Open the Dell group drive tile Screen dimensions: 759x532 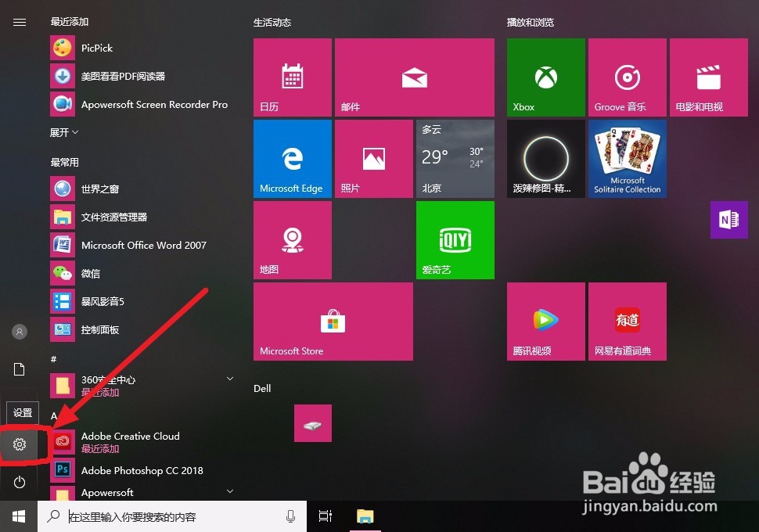[313, 423]
